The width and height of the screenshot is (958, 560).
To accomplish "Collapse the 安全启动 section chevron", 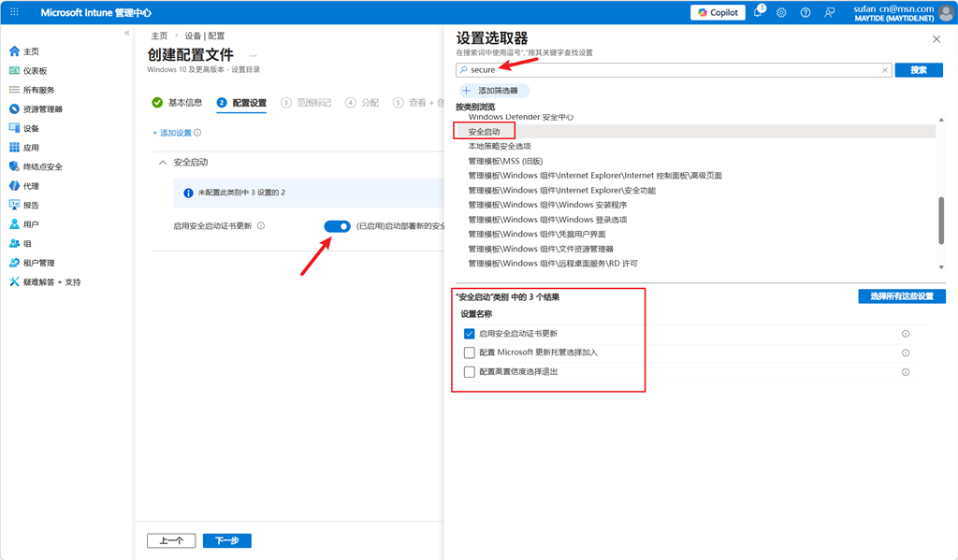I will coord(163,163).
